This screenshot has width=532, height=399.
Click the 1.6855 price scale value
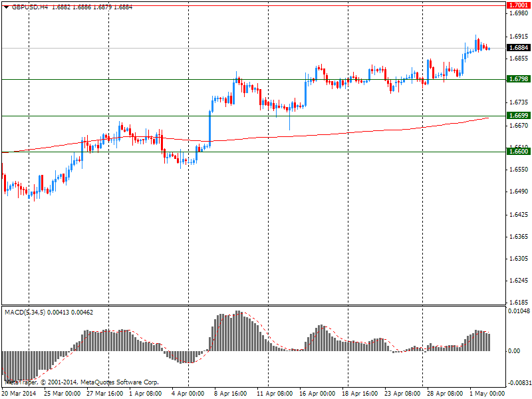519,59
